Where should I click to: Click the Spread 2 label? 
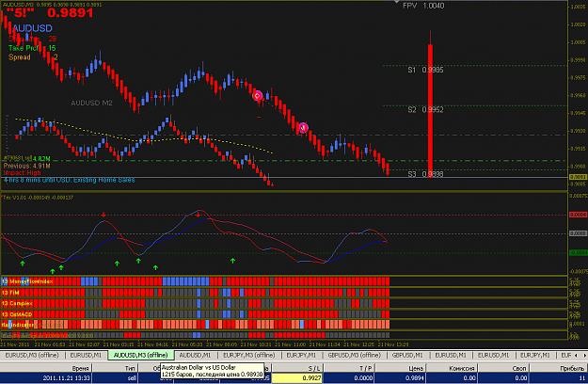coord(33,57)
